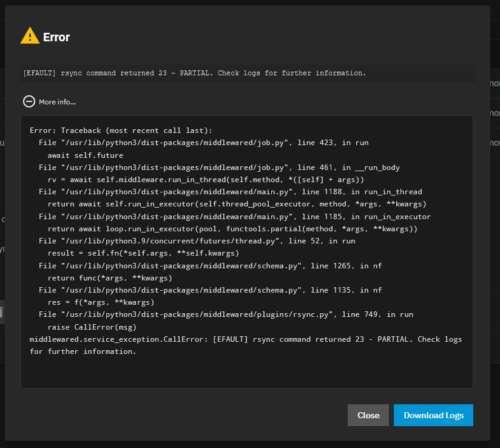Image resolution: width=500 pixels, height=448 pixels.
Task: Click the main.py line 1188 traceback row
Action: [x=230, y=192]
